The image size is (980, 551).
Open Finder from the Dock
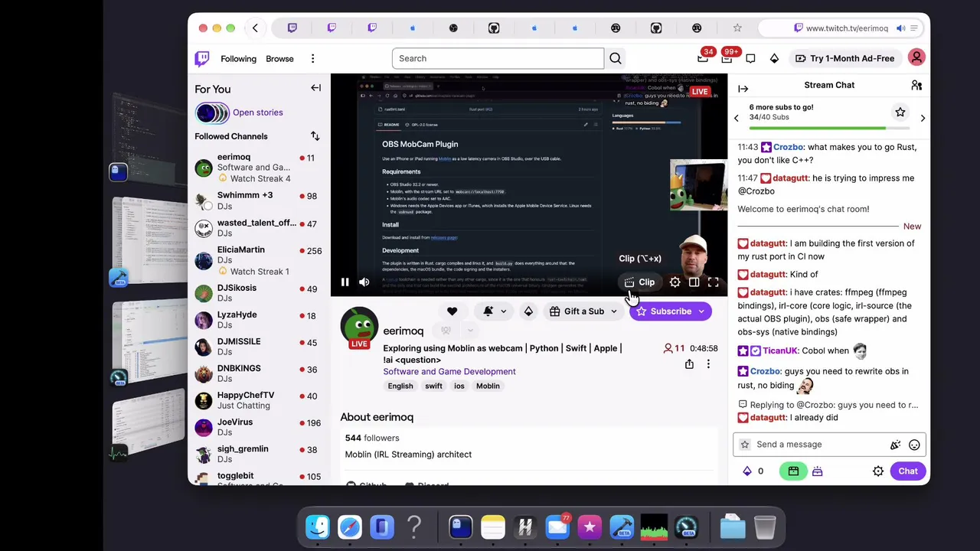[318, 527]
